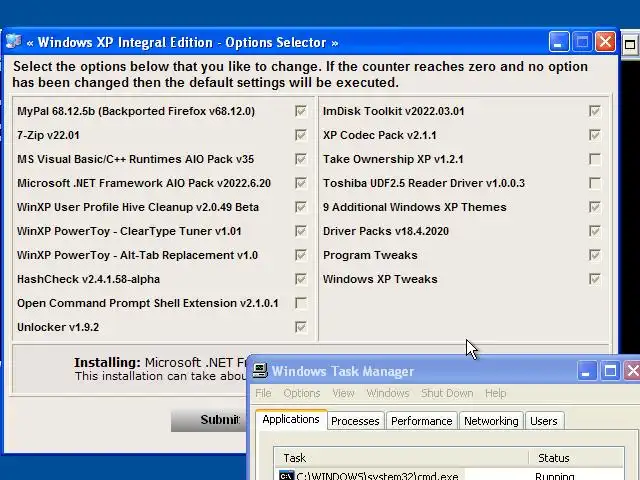Enable Take Ownership XP v1.2.1

click(595, 159)
